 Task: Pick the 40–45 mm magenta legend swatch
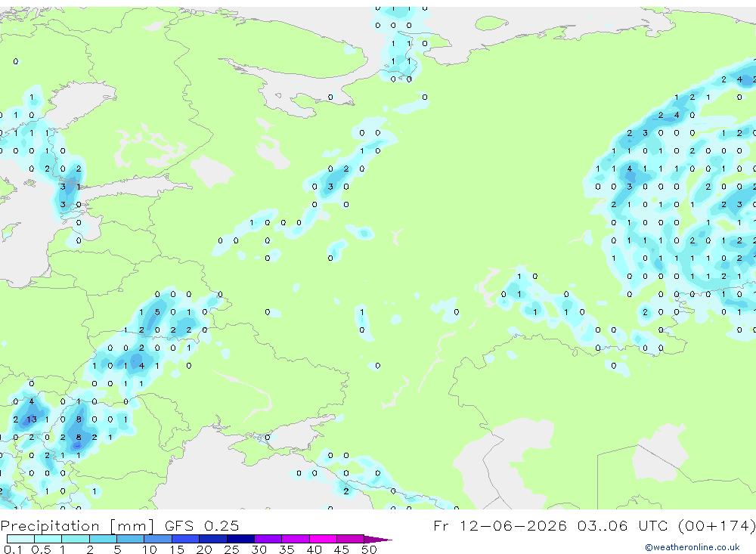pyautogui.click(x=323, y=539)
